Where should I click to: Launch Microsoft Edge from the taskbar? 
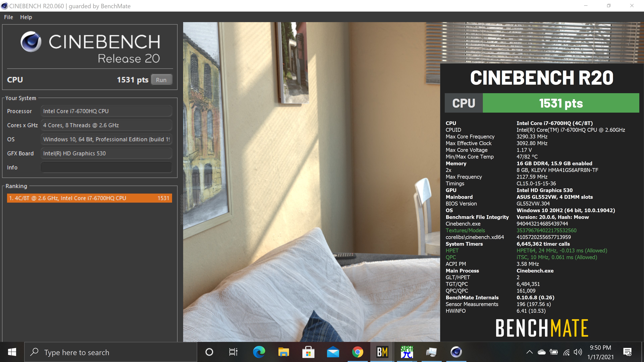259,352
